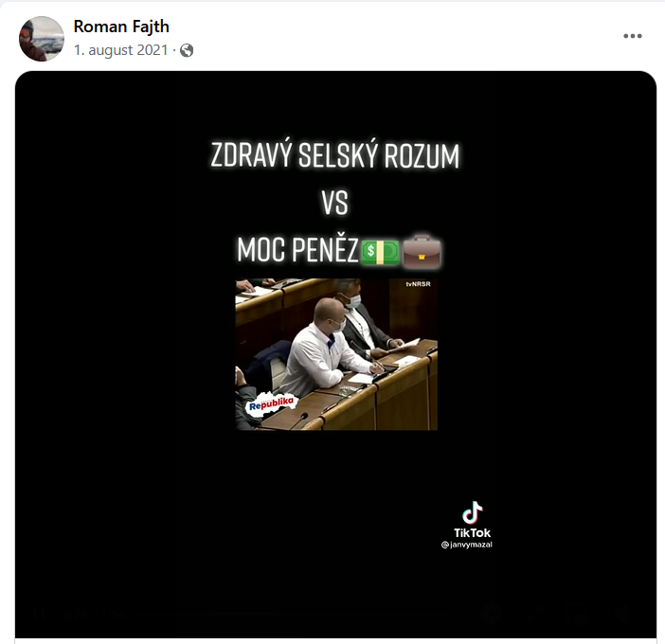Click the embedded parliament video clip

pos(336,354)
